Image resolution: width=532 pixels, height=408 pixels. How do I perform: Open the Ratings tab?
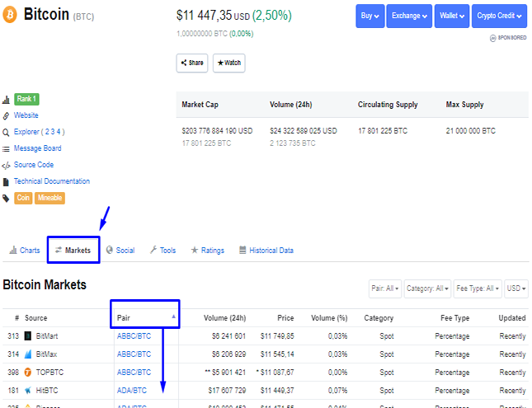[208, 251]
